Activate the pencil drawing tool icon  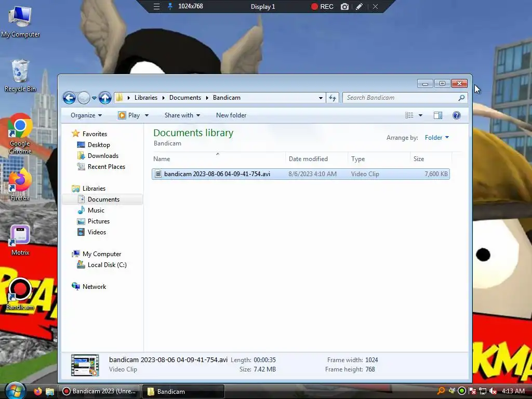360,6
